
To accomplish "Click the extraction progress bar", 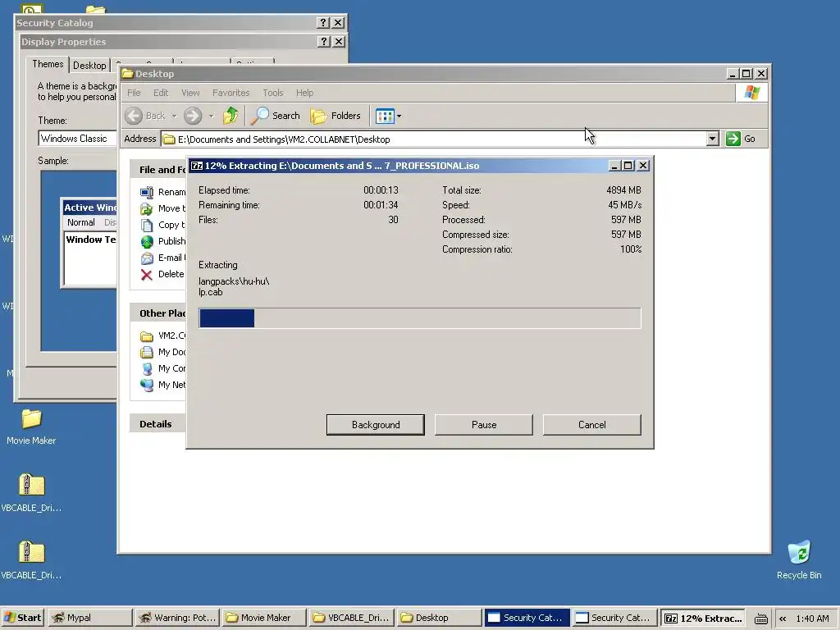I will click(x=420, y=317).
